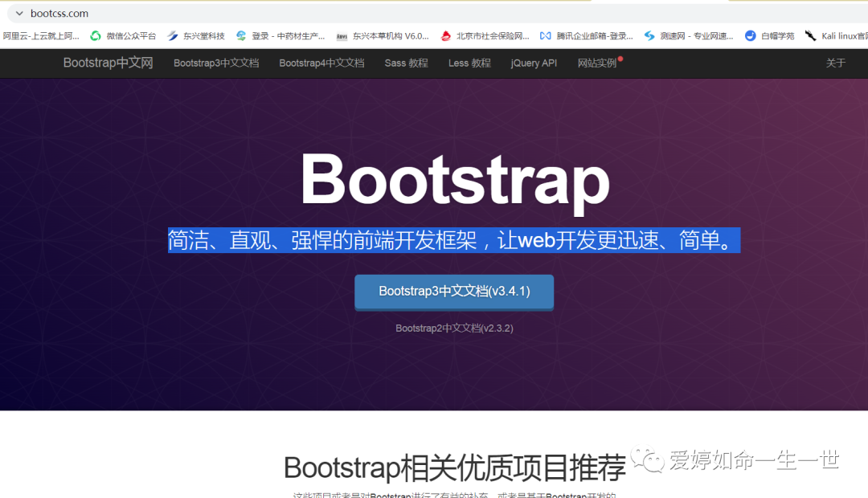The height and width of the screenshot is (498, 868).
Task: Open the 关于 nav link
Action: tap(835, 63)
